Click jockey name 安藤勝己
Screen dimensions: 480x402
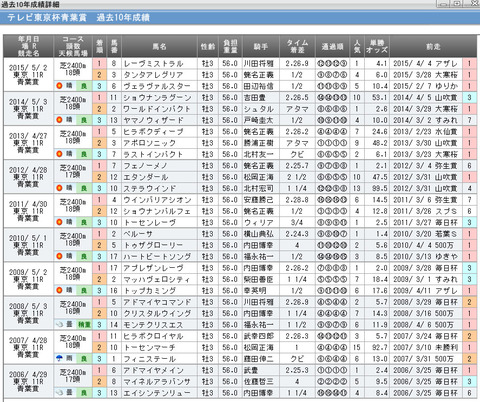[x=259, y=200]
